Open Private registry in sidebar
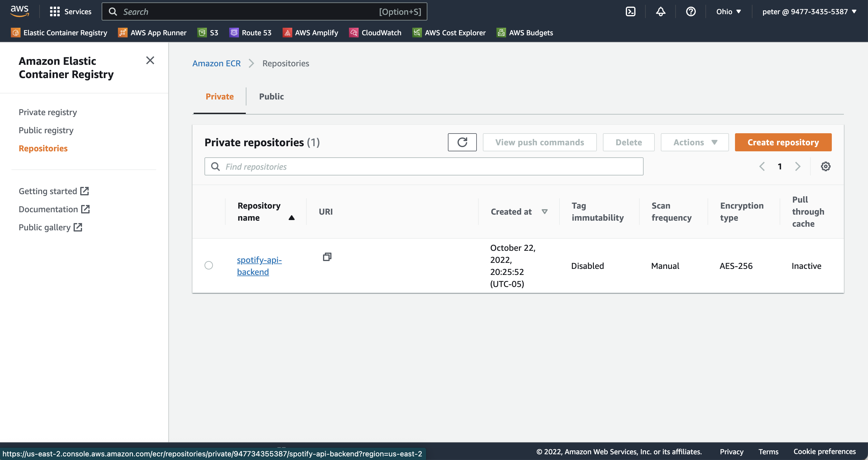 48,112
